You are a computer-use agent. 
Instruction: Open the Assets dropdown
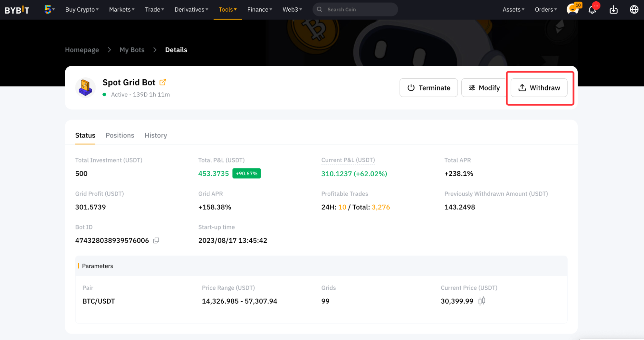coord(513,10)
